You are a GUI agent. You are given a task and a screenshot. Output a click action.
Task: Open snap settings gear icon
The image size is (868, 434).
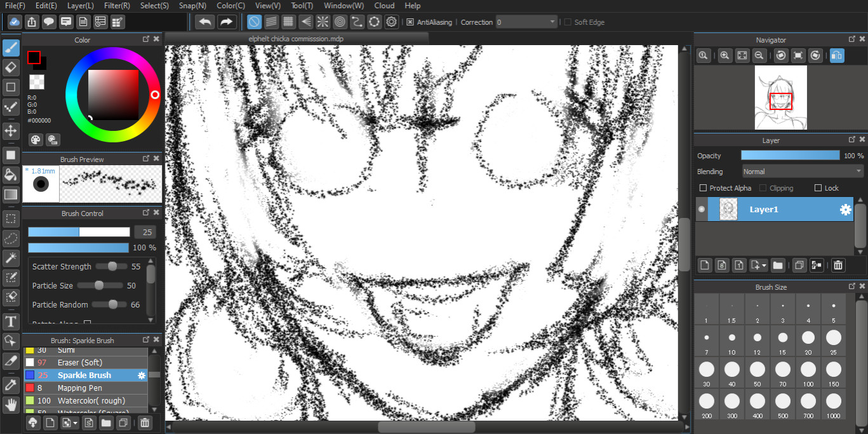coord(392,22)
